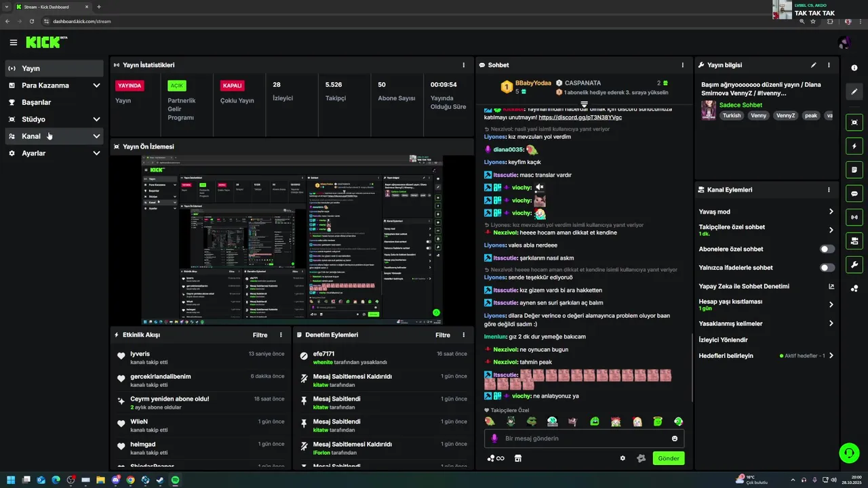This screenshot has width=868, height=488.
Task: Click the parrot emote in Takipçilere Özel row
Action: pos(490,422)
